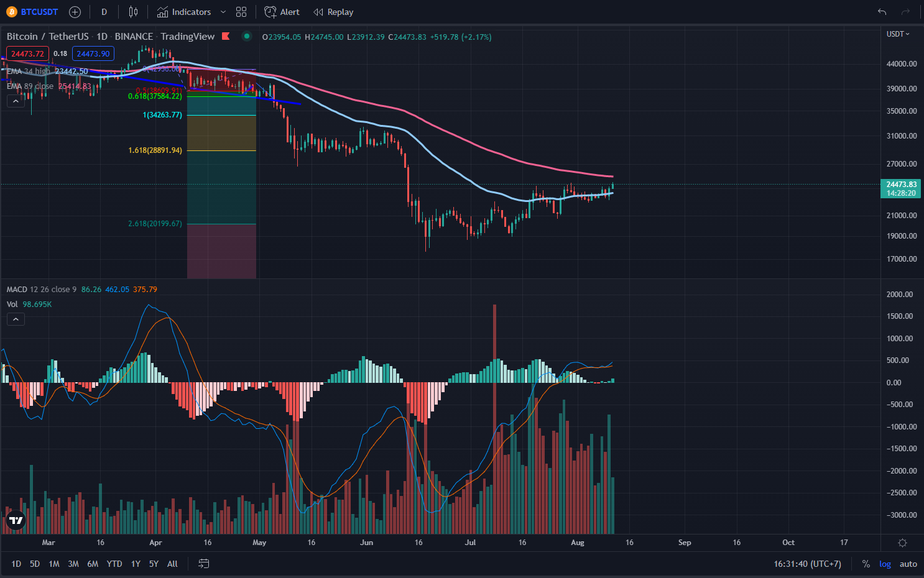Screen dimensions: 924x578
Task: Collapse the MACD pane with its arrow
Action: (x=16, y=319)
